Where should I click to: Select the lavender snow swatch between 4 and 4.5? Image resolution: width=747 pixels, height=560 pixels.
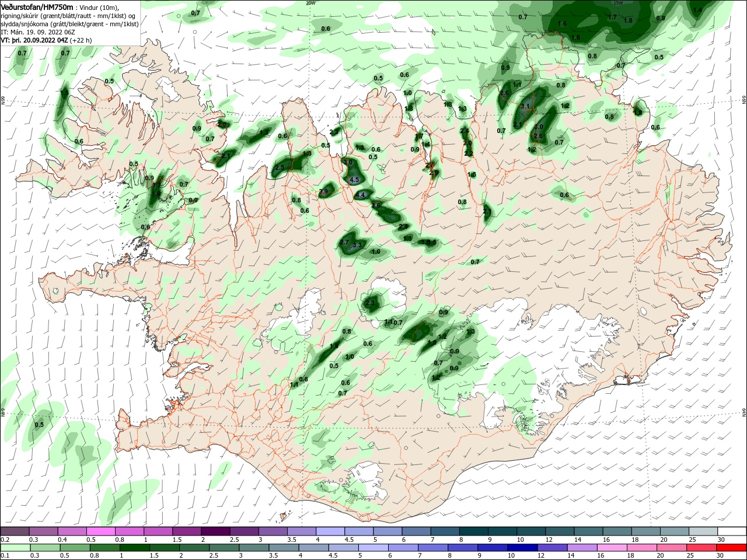pos(330,531)
